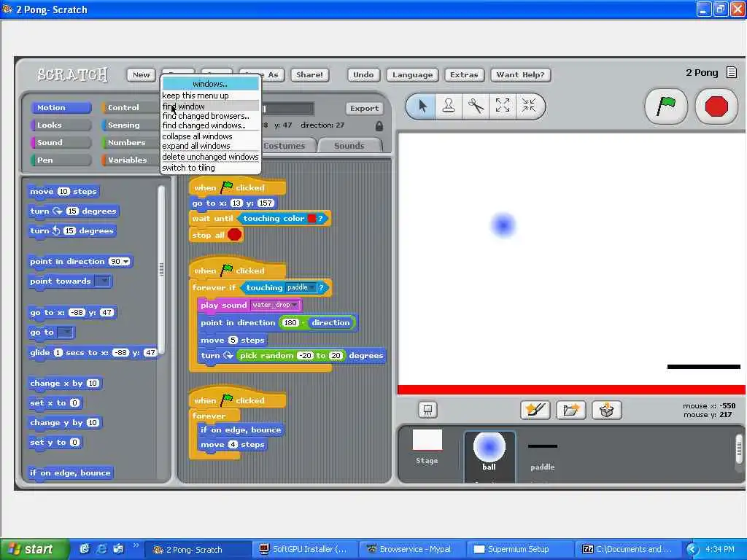
Task: Click the Undo button
Action: (x=363, y=75)
